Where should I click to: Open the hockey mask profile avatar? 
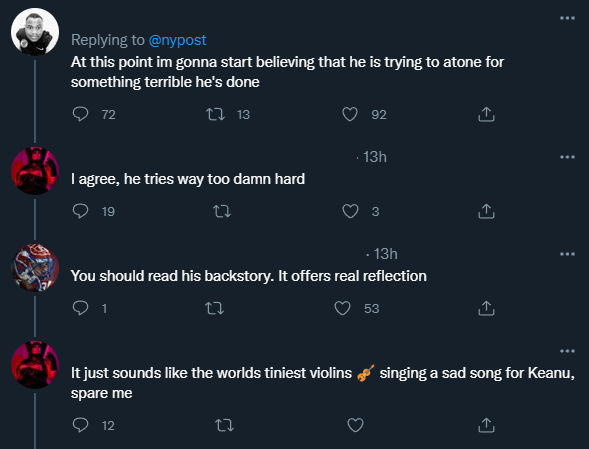(x=35, y=268)
